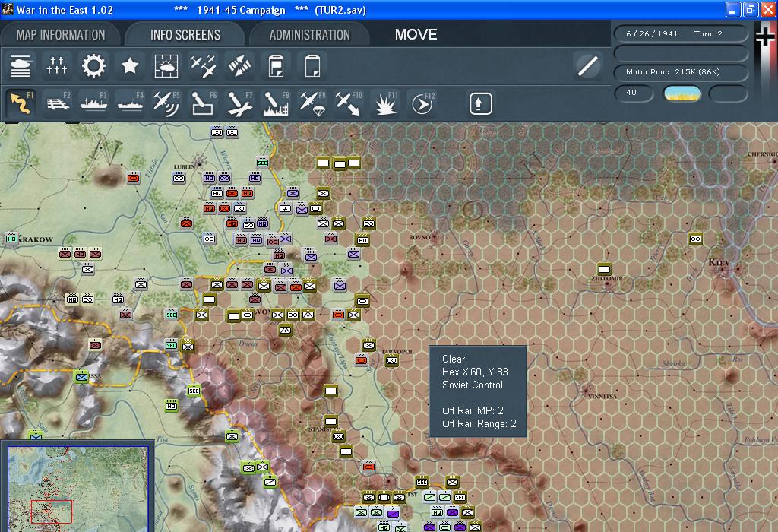Click the Rovno city on map
Viewport: 778px width, 532px height.
[x=435, y=237]
